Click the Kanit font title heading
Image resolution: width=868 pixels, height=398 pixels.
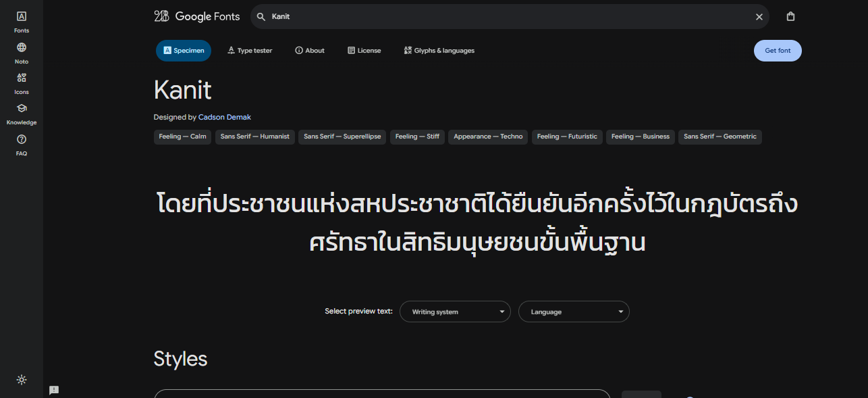183,91
